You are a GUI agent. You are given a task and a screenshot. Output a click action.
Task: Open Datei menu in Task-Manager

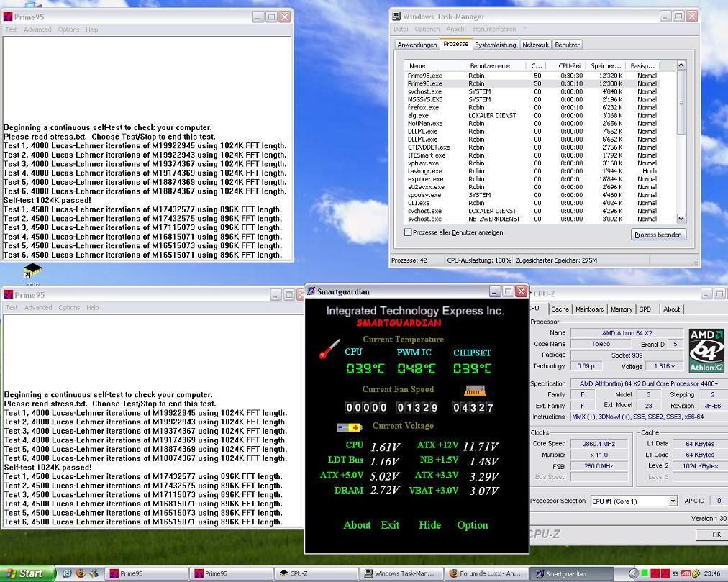click(401, 29)
